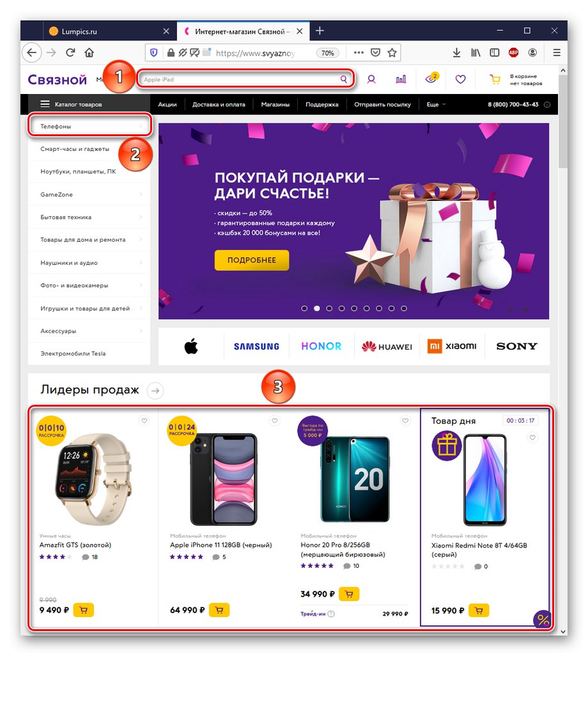Open the user account profile icon
Screen dimensions: 588x704
point(371,79)
